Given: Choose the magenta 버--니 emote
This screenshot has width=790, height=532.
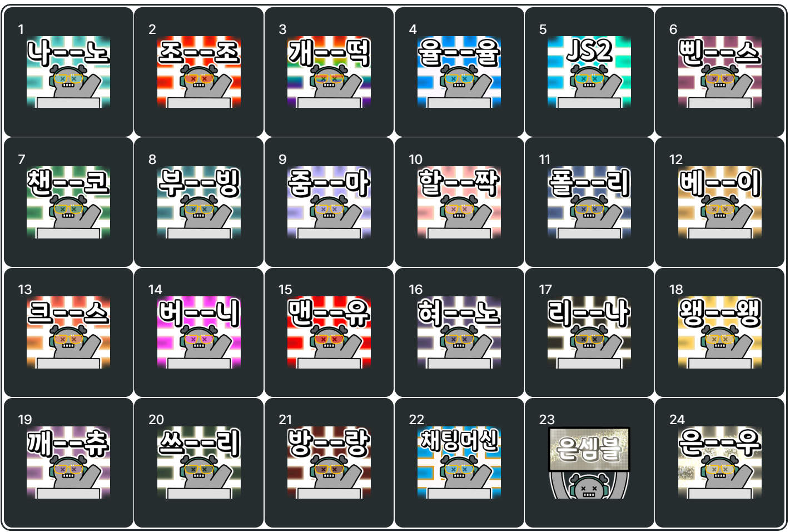Looking at the screenshot, I should pyautogui.click(x=199, y=332).
